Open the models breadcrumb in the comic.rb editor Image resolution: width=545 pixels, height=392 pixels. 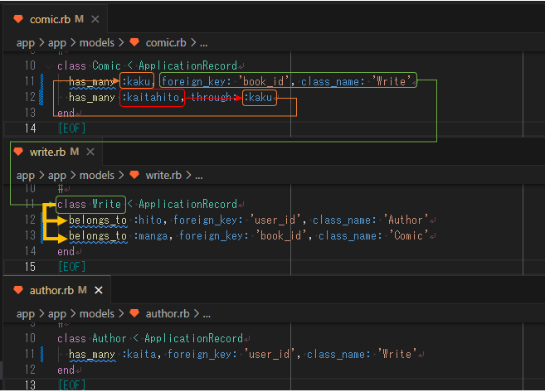[x=97, y=43]
